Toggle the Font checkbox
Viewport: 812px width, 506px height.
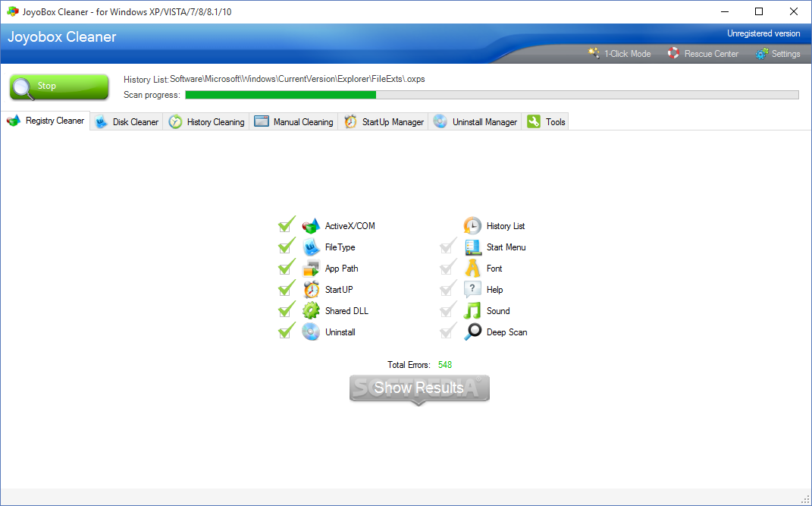(447, 268)
